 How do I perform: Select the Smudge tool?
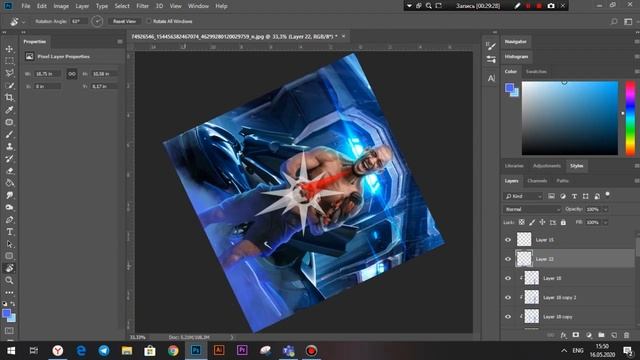(x=9, y=195)
